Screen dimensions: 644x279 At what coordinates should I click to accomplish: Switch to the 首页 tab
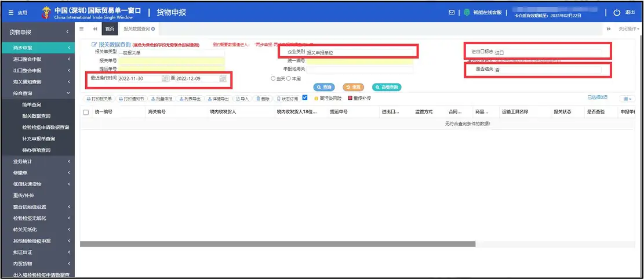click(x=110, y=29)
